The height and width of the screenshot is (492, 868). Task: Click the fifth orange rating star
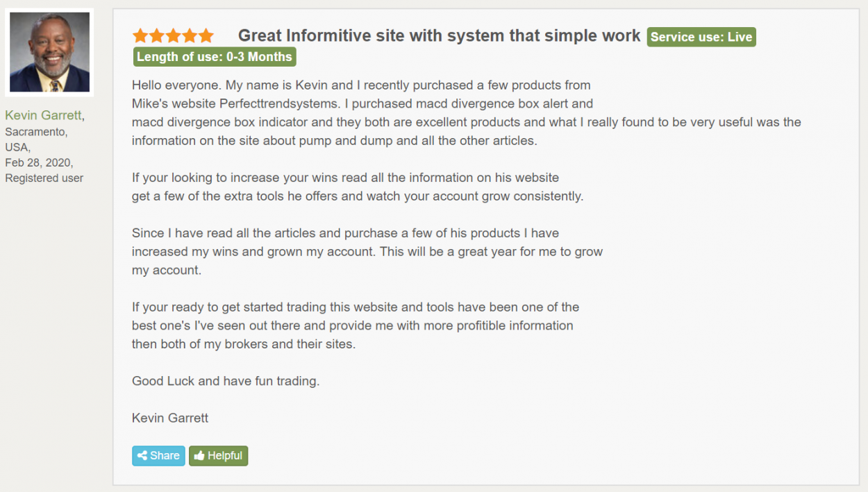206,35
